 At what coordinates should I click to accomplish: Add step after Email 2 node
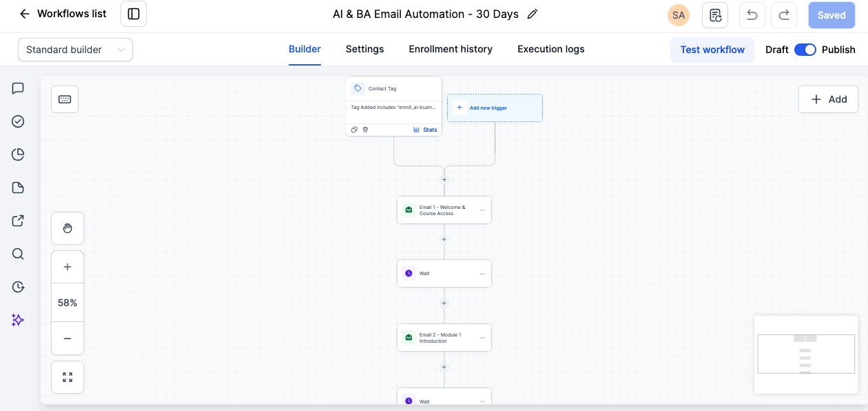click(x=444, y=368)
